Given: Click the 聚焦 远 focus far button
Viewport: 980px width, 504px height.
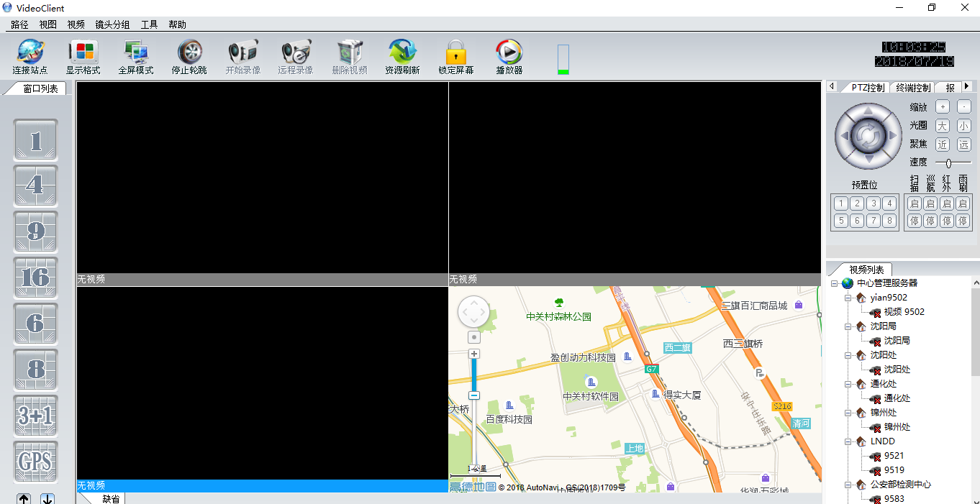Looking at the screenshot, I should [x=964, y=145].
